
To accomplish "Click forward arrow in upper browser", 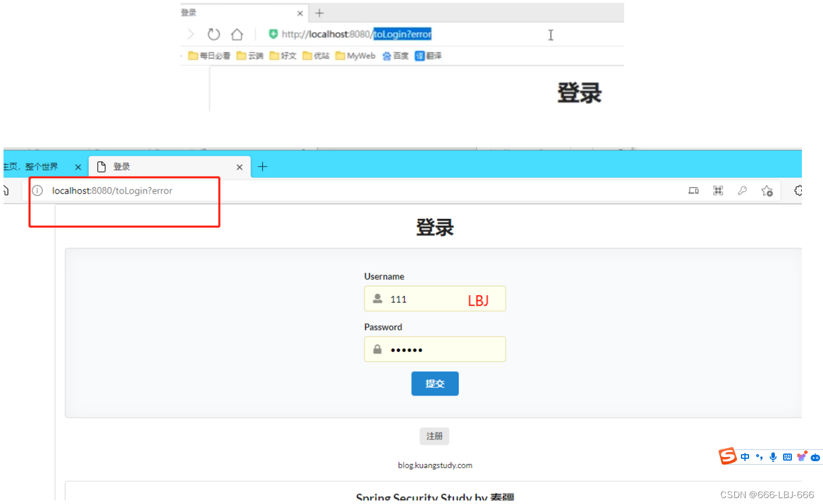I will click(191, 34).
